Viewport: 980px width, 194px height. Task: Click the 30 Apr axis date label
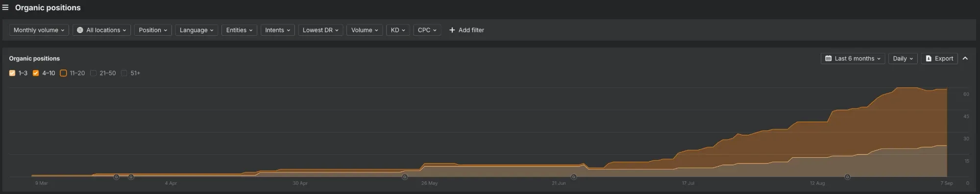300,183
